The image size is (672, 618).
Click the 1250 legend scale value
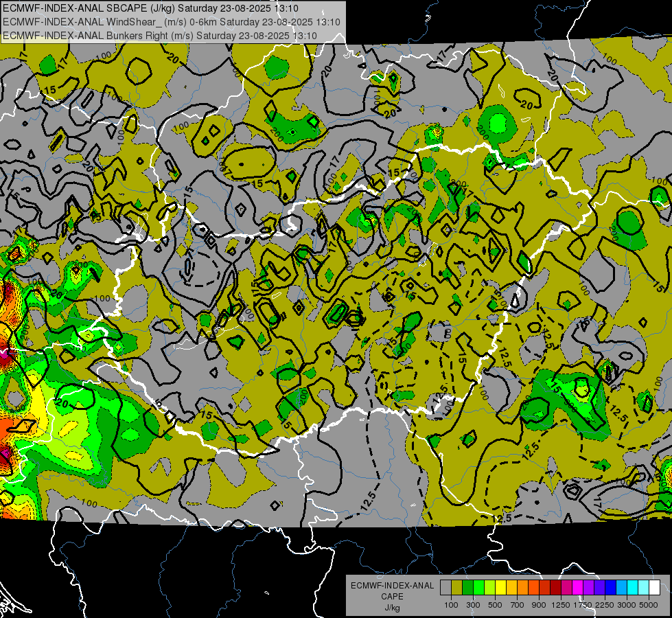pyautogui.click(x=561, y=605)
